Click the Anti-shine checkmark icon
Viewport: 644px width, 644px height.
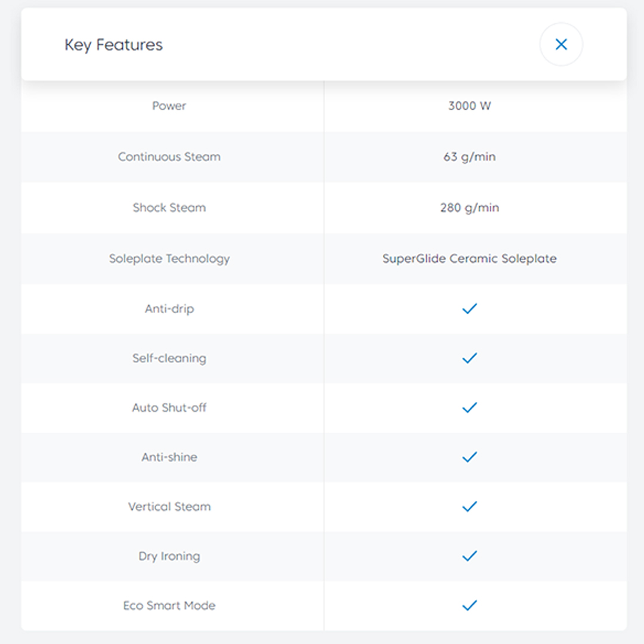pyautogui.click(x=470, y=457)
